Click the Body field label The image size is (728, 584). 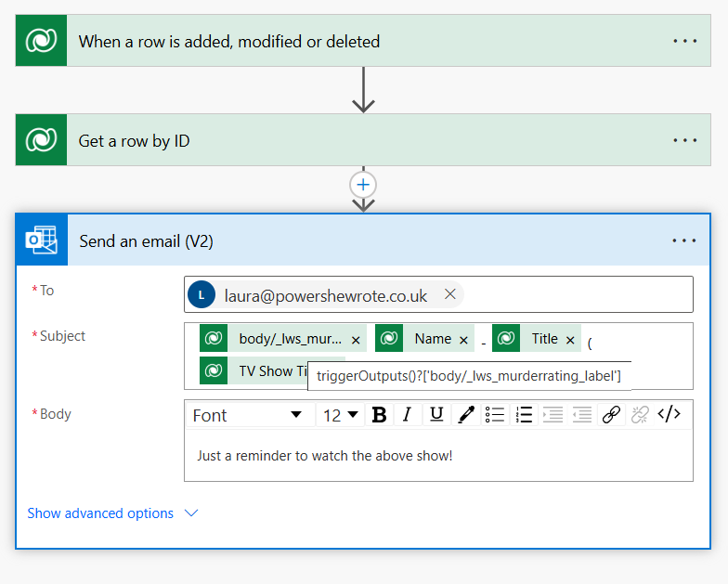coord(56,414)
